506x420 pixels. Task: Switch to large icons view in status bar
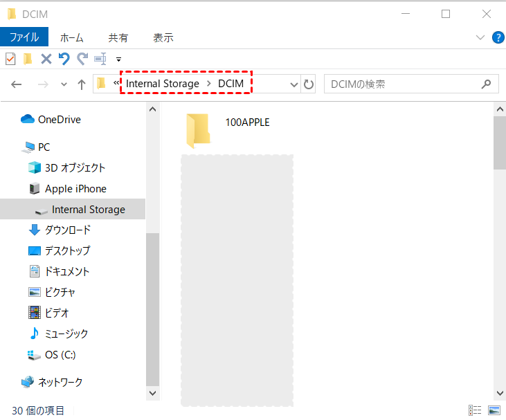(494, 410)
